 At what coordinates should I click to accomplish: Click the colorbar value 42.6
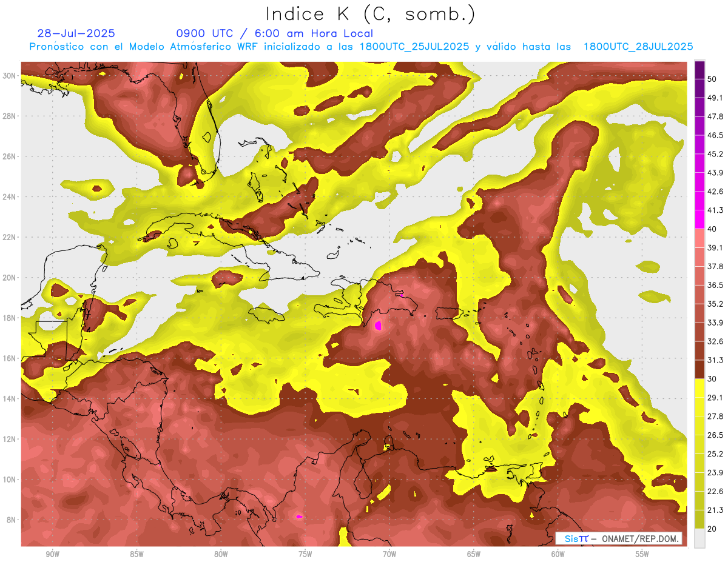click(715, 192)
